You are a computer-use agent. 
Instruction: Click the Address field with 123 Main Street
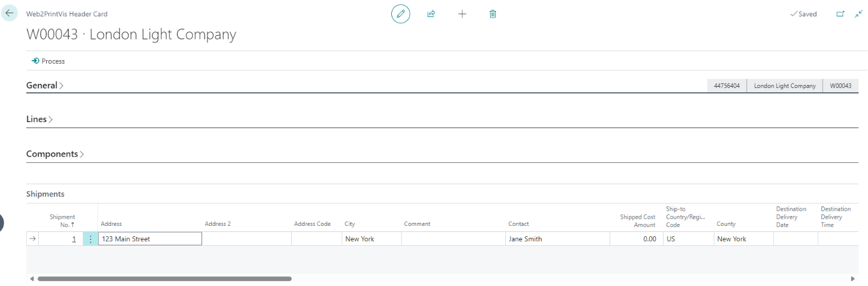coord(150,239)
